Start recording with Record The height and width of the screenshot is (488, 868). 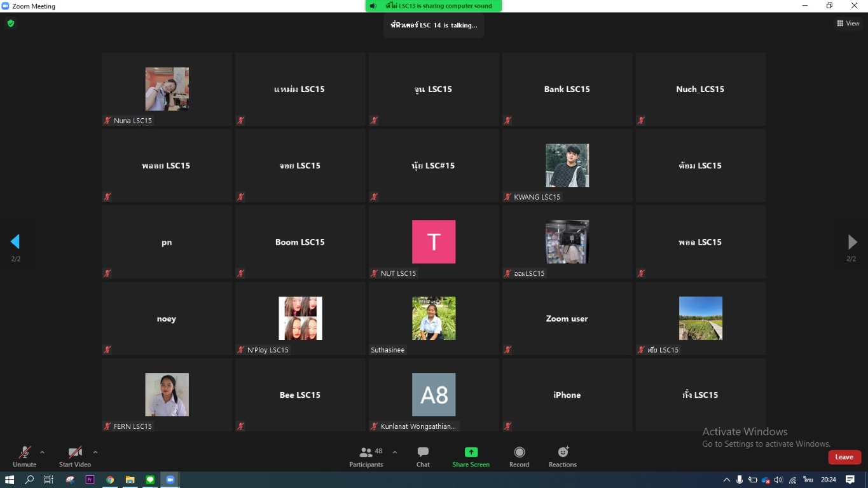coord(520,456)
